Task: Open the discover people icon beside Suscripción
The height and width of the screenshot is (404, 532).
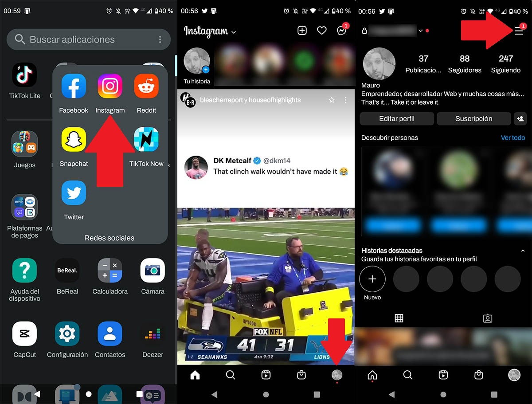Action: (x=520, y=119)
